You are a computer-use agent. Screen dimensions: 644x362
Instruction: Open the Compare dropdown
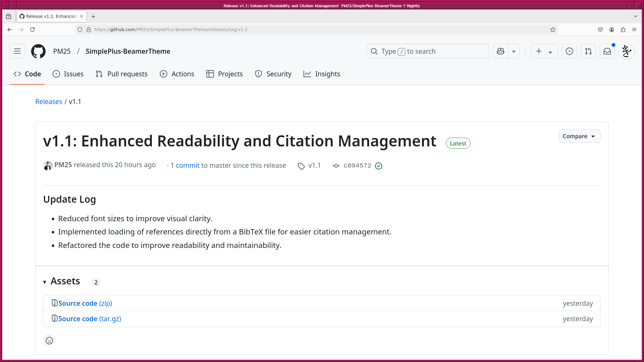579,136
